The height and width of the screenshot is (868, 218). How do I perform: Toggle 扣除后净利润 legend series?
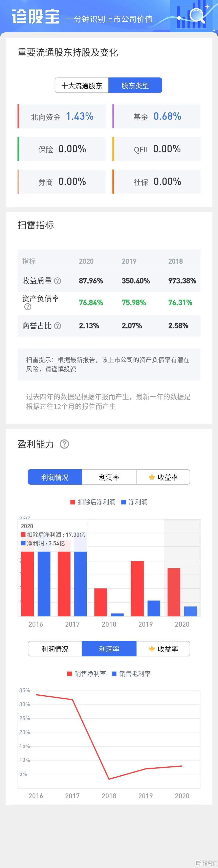point(93,502)
